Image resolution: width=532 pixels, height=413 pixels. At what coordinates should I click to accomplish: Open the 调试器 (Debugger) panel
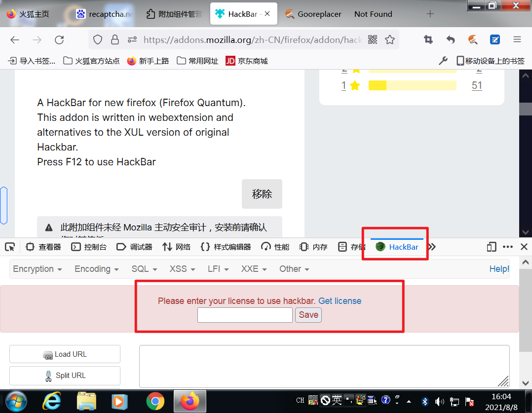coord(134,247)
